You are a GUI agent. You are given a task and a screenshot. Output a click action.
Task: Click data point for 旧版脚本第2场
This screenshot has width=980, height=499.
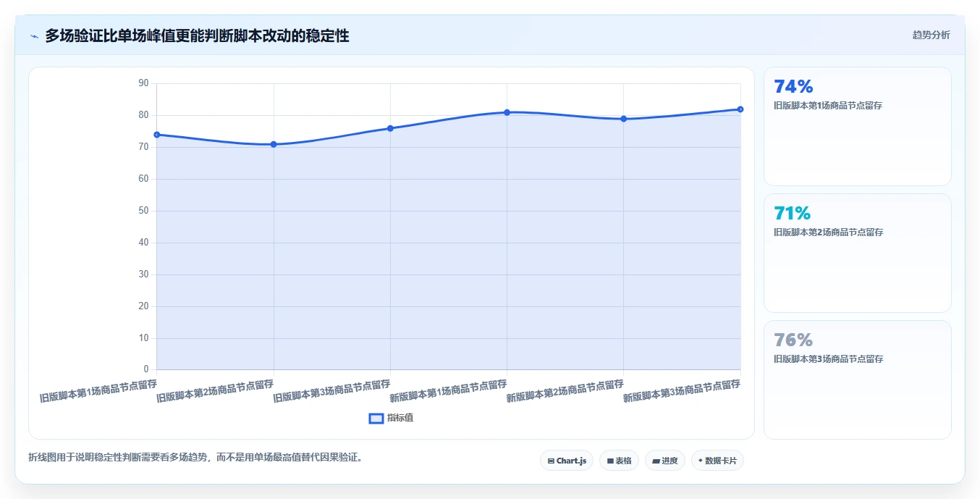[x=274, y=144]
